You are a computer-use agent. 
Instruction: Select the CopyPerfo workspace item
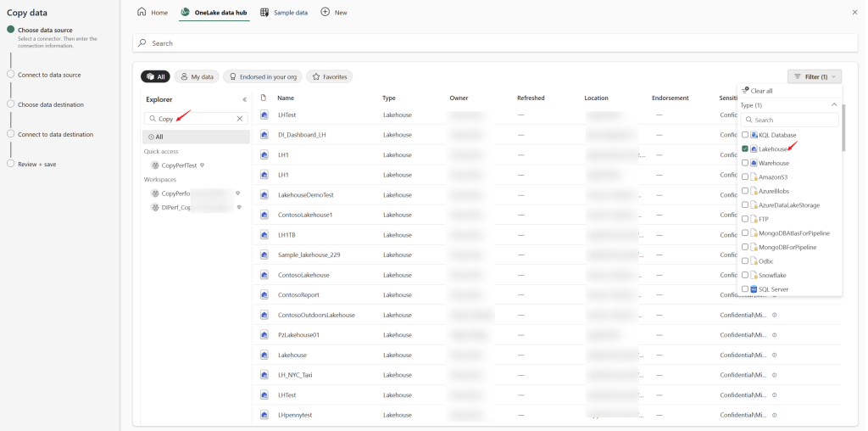[196, 193]
